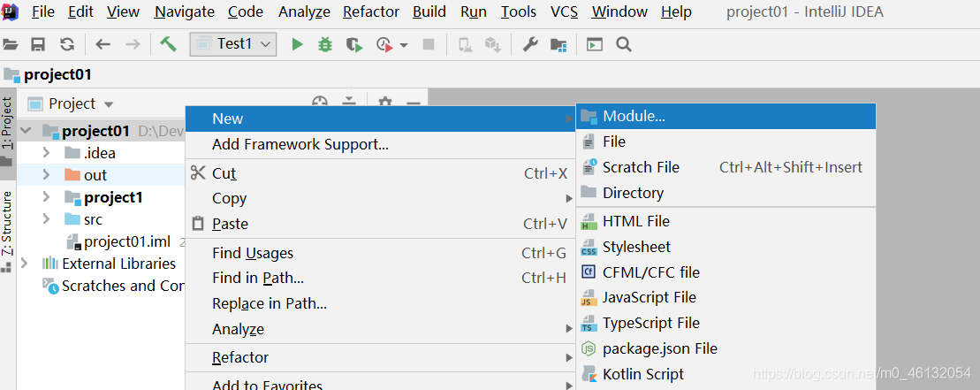Viewport: 980px width, 390px height.
Task: Open the Window menu
Action: [x=620, y=11]
